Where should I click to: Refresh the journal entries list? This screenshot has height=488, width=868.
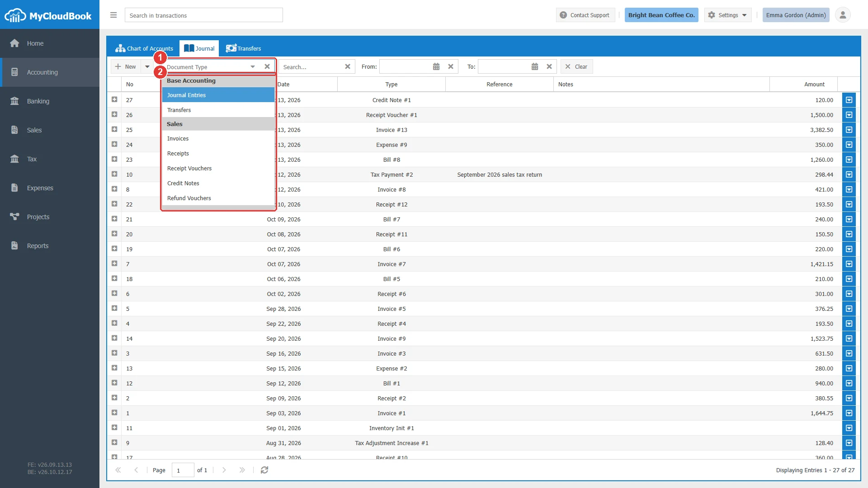(264, 470)
